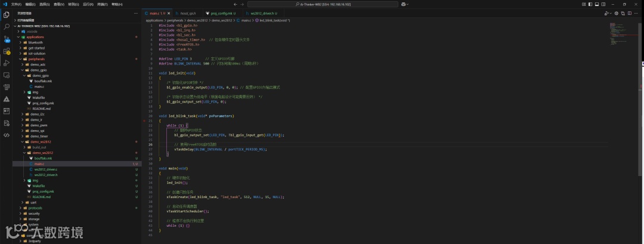Open the Run and Debug view
Image resolution: width=644 pixels, height=244 pixels.
[6, 63]
